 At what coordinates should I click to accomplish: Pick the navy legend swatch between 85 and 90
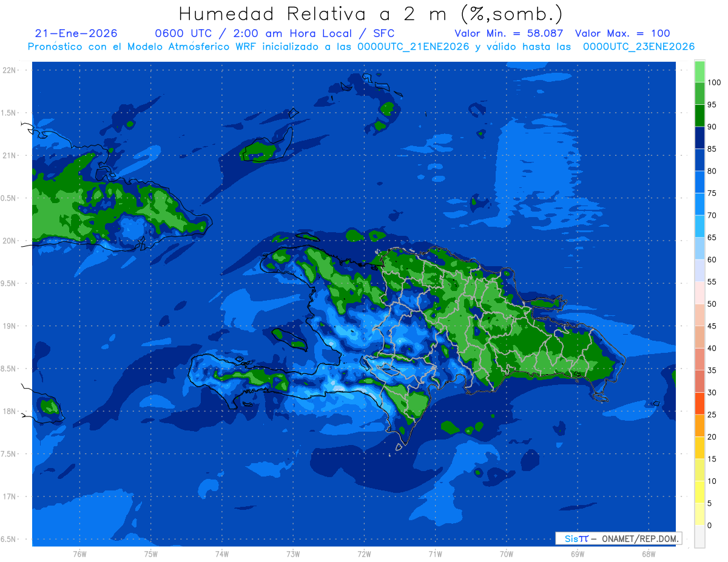(699, 138)
